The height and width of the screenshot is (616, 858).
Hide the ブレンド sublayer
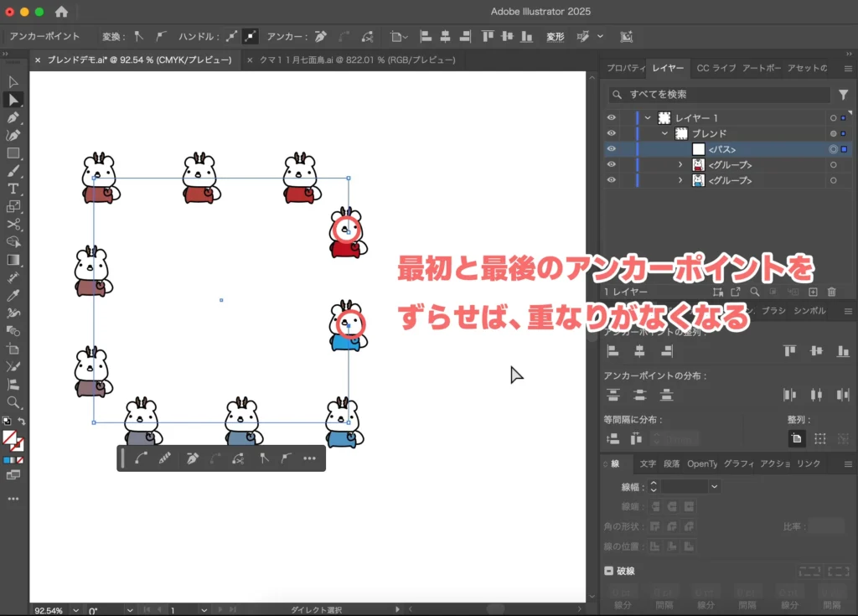click(x=612, y=133)
